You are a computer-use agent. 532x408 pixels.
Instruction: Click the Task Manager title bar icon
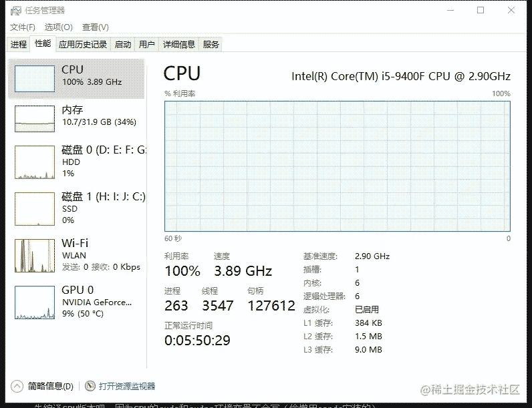coord(16,11)
